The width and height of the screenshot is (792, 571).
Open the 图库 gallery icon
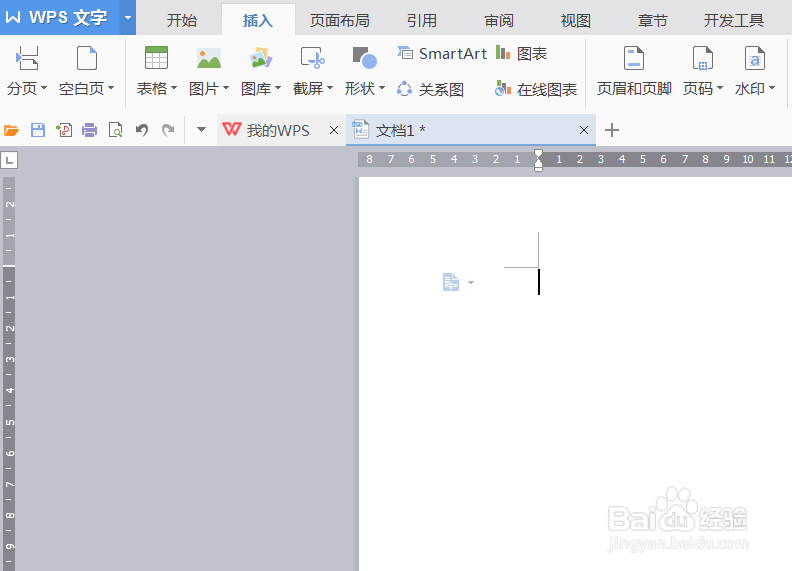point(261,58)
